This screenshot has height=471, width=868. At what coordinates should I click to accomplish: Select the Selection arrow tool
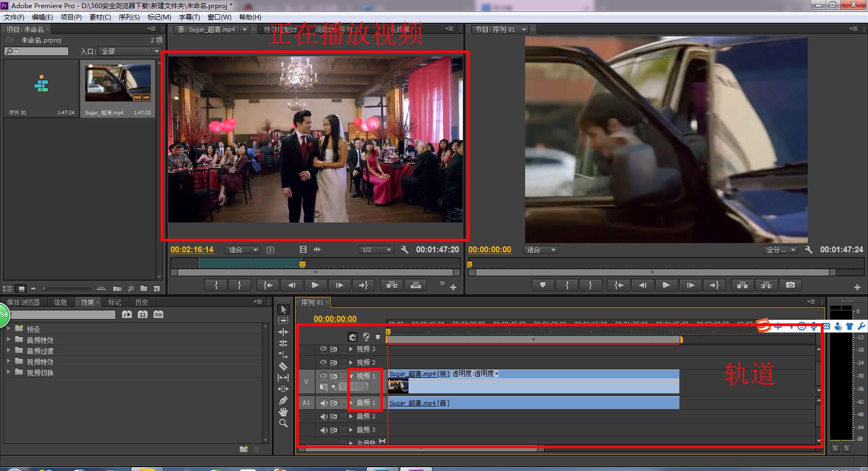pyautogui.click(x=283, y=310)
